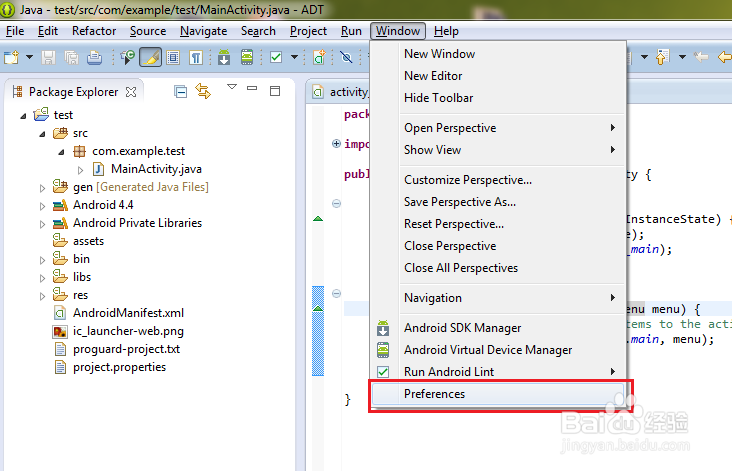Select Preferences in the Window menu
This screenshot has width=732, height=471.
498,394
